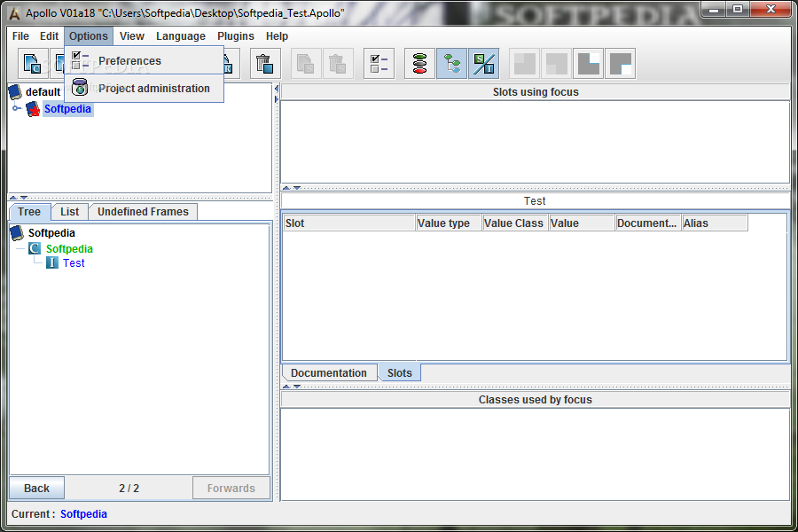This screenshot has height=532, width=798.
Task: Click the blue book icon beside default
Action: click(15, 91)
